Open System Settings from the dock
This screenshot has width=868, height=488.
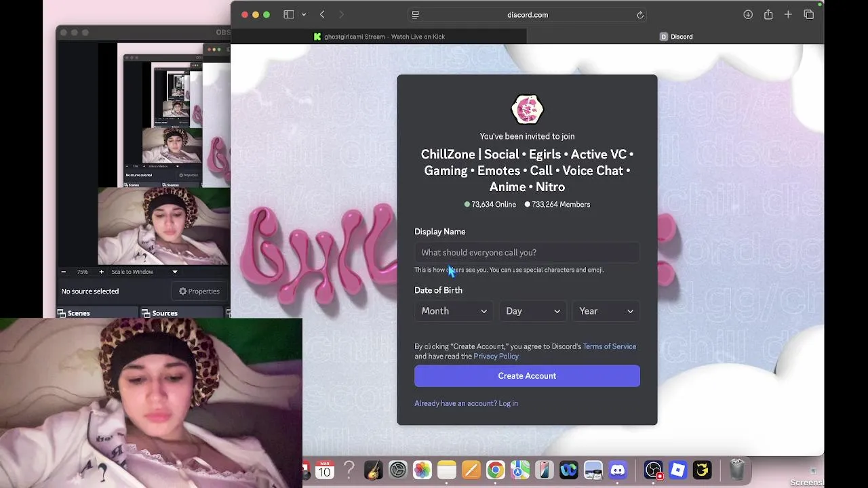pyautogui.click(x=398, y=470)
